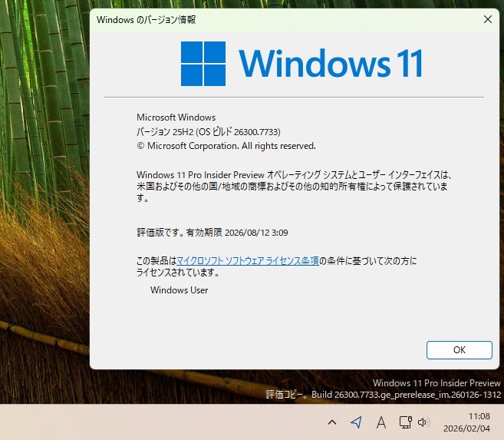Open the volume speaker tray icon

point(423,422)
